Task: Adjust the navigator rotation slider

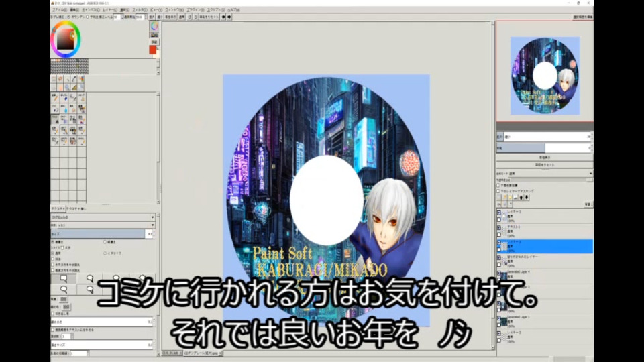Action: (x=544, y=147)
